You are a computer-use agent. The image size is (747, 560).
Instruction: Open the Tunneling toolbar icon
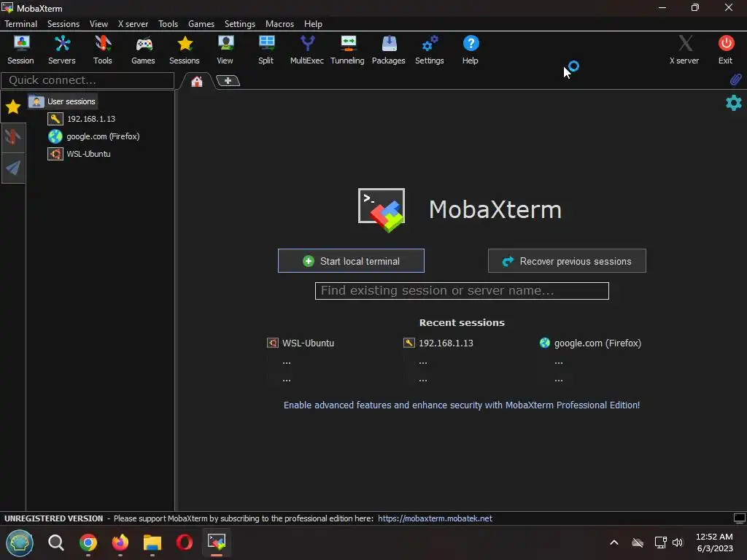(x=347, y=50)
